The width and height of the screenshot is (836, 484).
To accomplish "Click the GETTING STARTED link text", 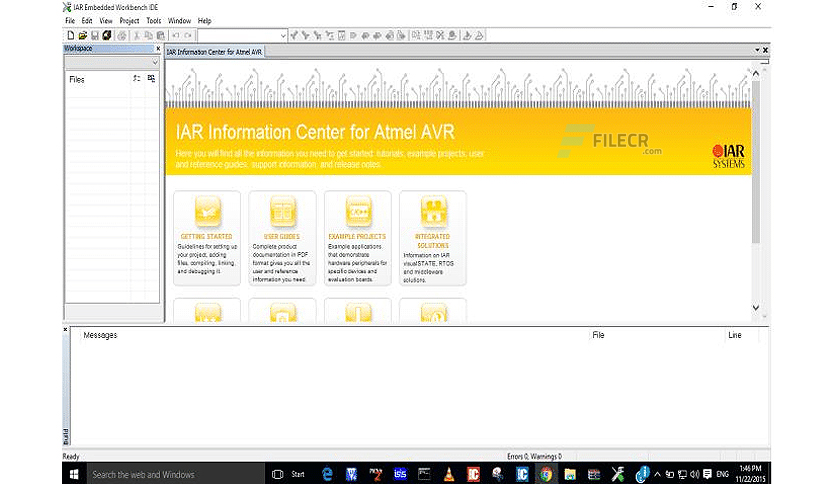I will click(x=206, y=236).
